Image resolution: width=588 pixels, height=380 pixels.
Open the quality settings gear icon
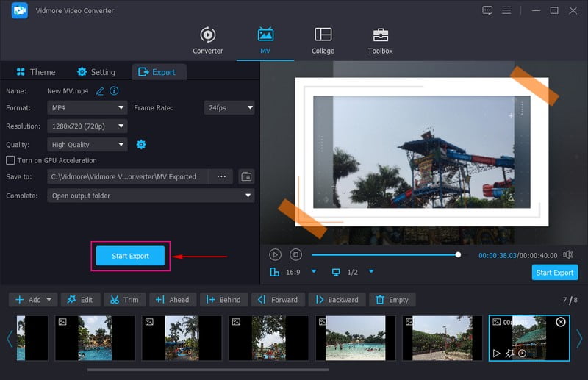click(141, 145)
